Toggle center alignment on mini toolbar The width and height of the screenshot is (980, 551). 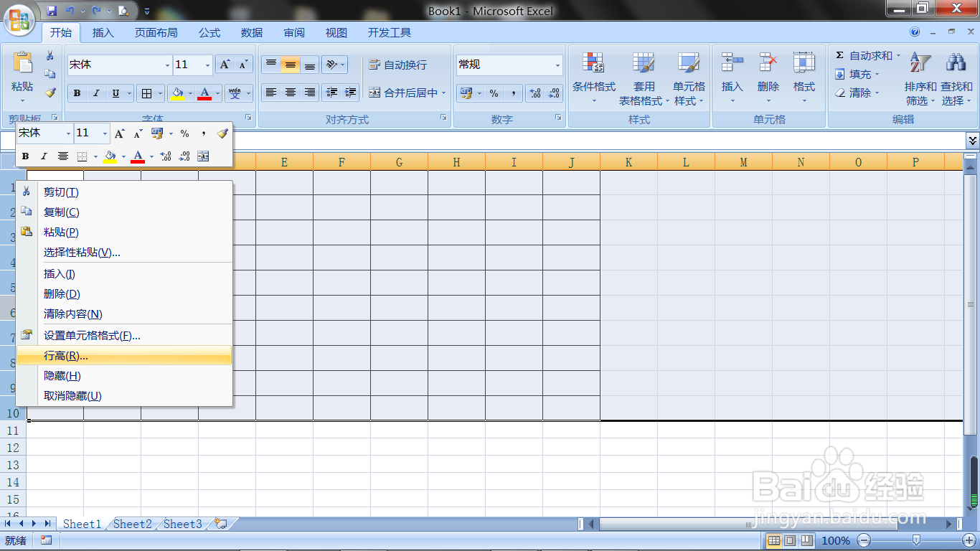click(x=63, y=156)
